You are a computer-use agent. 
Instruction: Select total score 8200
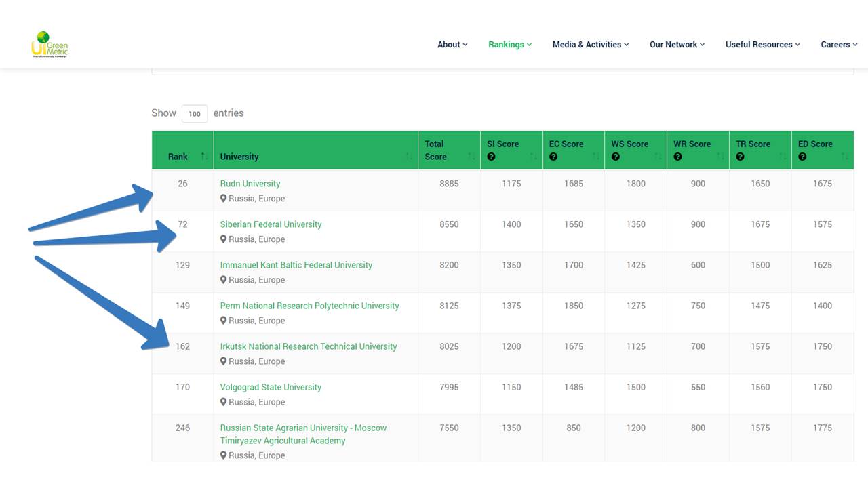(449, 265)
